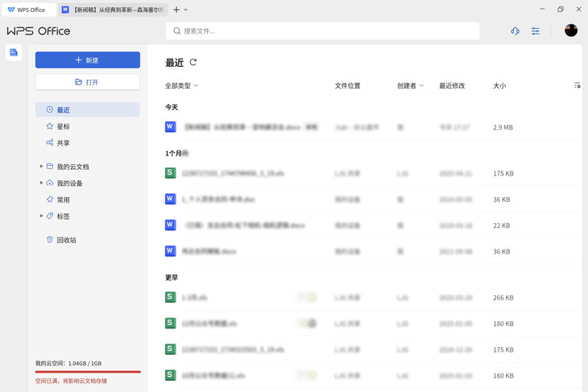The width and height of the screenshot is (588, 392).
Task: Open the customer service headset icon
Action: point(515,31)
